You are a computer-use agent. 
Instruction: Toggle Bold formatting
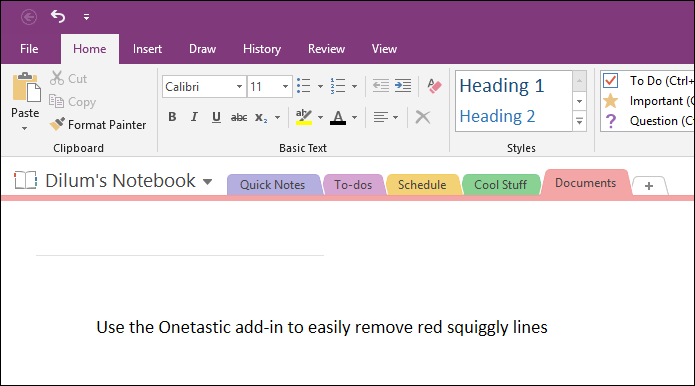coord(172,117)
